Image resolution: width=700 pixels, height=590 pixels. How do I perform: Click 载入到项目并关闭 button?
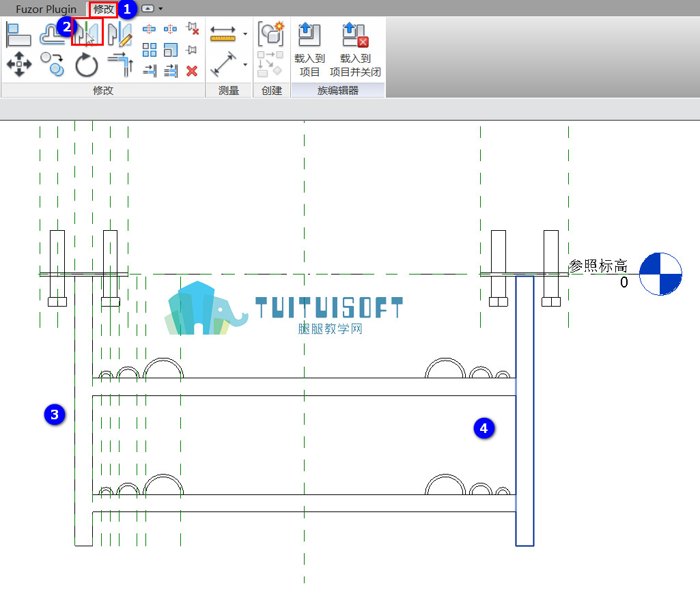click(x=355, y=50)
